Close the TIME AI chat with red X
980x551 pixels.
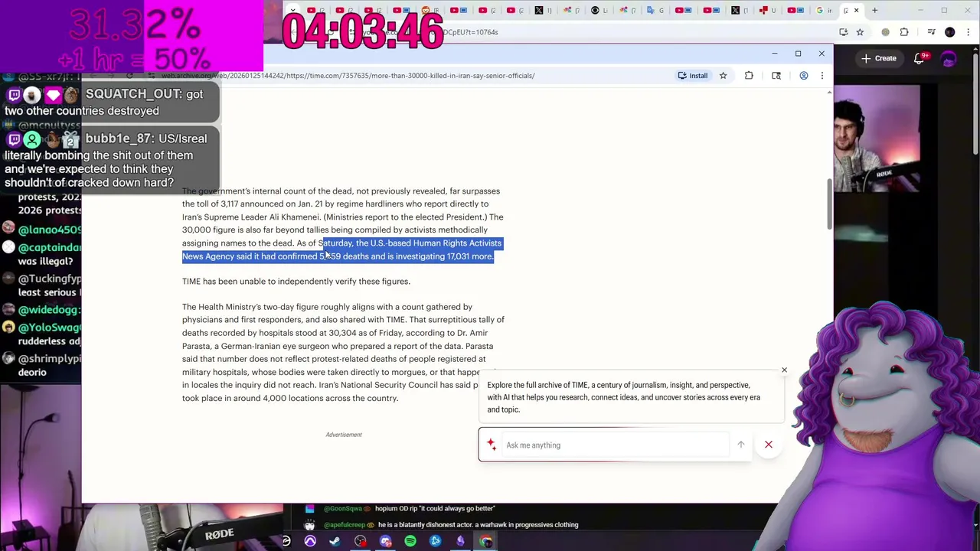[x=769, y=445]
